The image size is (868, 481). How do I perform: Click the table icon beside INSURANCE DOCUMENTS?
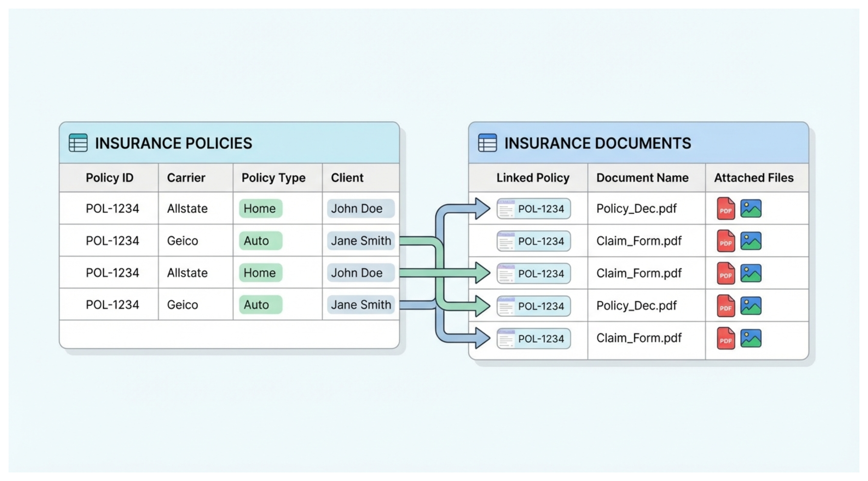point(487,142)
